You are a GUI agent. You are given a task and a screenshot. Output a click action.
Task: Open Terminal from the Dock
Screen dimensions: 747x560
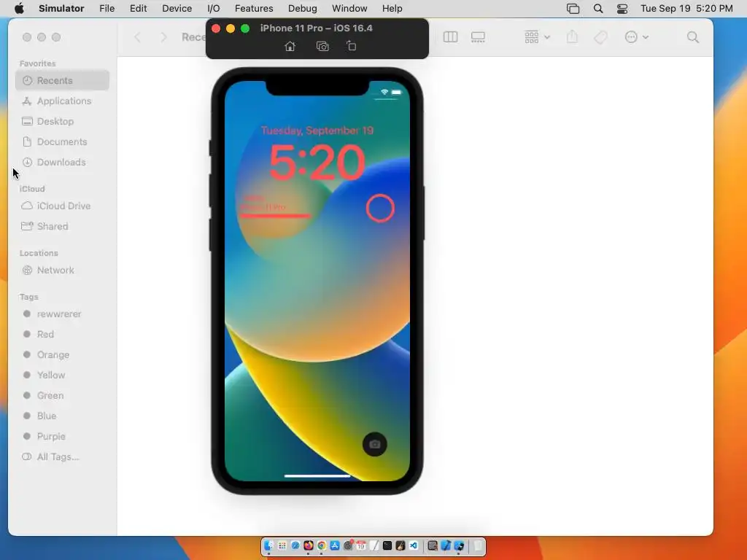pyautogui.click(x=387, y=545)
